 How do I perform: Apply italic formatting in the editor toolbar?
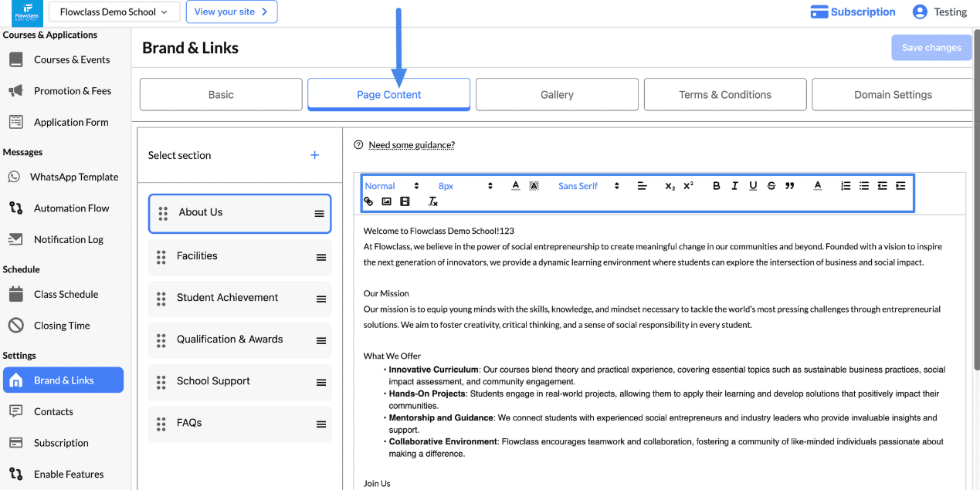(x=734, y=186)
